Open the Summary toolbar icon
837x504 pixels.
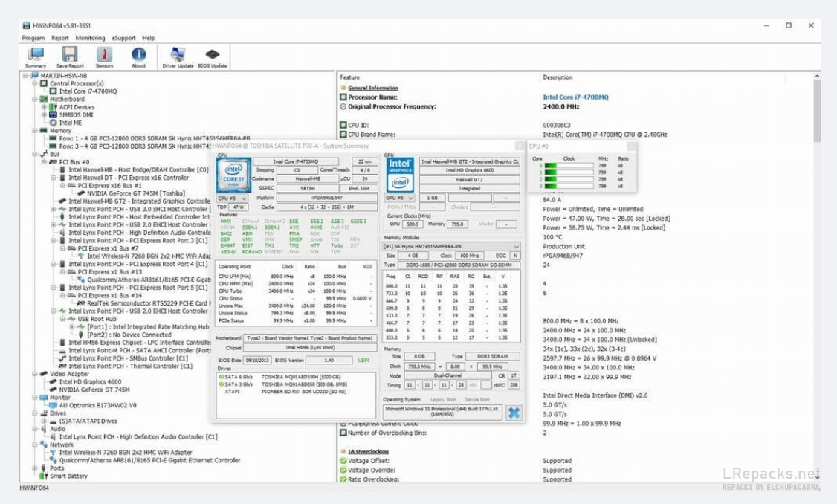(x=35, y=57)
